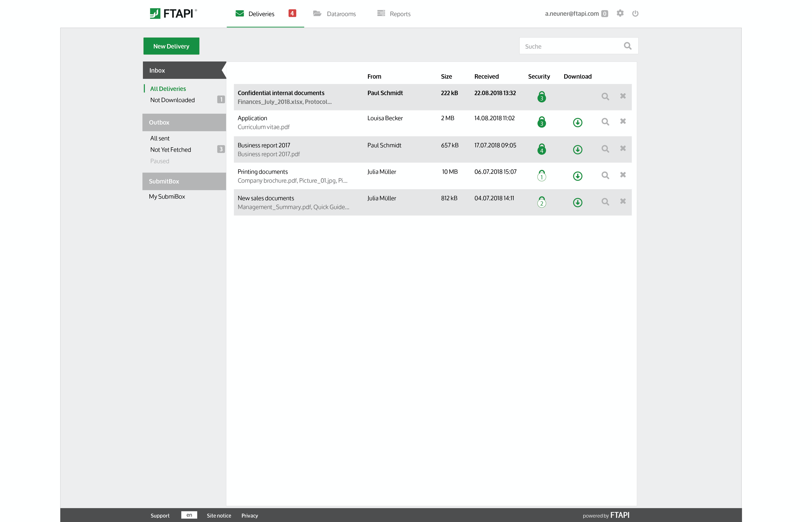This screenshot has width=812, height=522.
Task: Open the language selector labeled en
Action: 189,515
